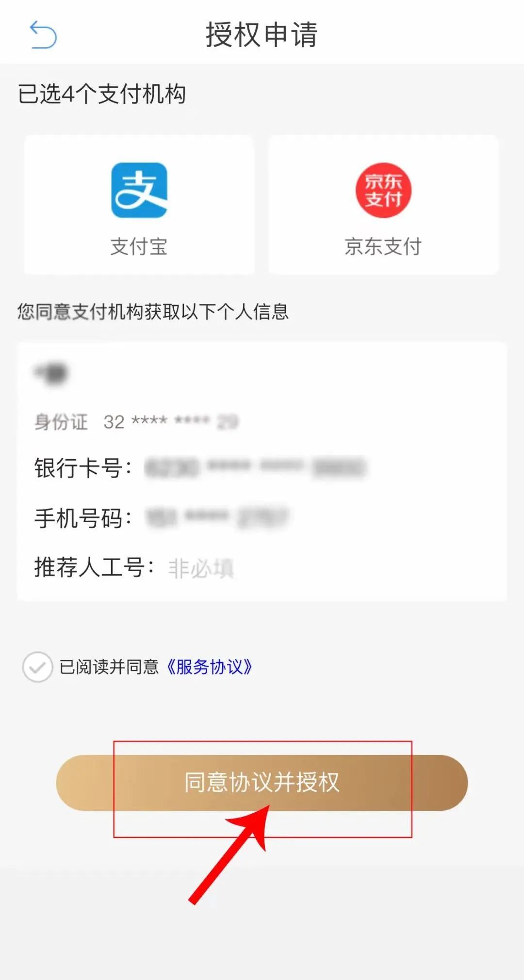Click the blurred bank card number value
The height and width of the screenshot is (980, 524).
[255, 468]
